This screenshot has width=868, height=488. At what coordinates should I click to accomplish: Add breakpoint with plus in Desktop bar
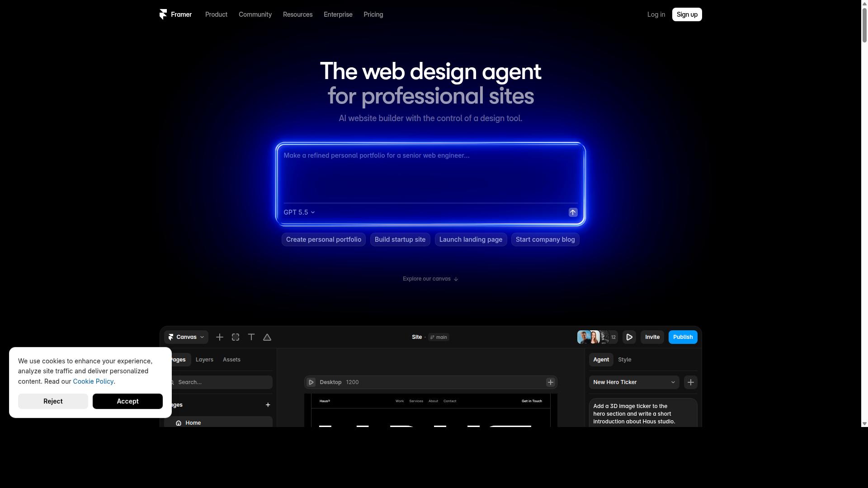[551, 382]
